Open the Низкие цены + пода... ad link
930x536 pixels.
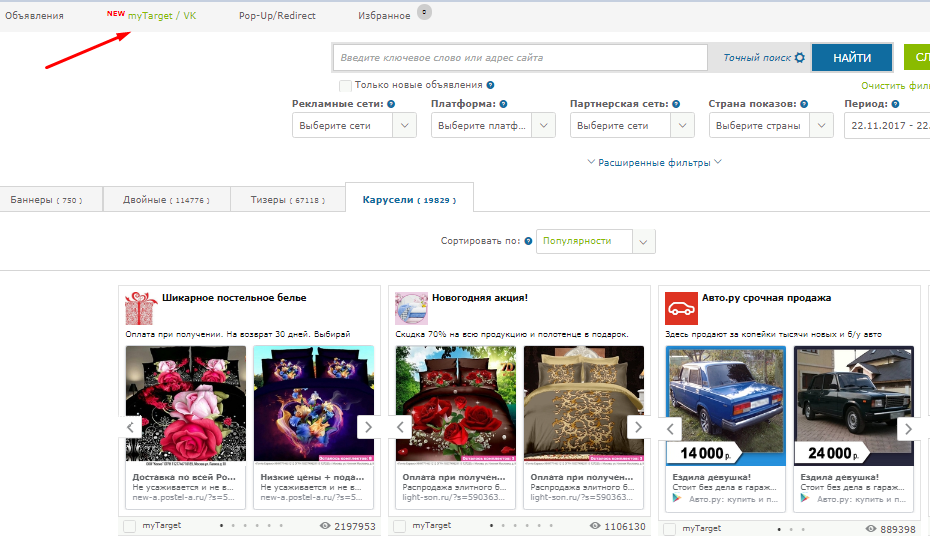(x=312, y=477)
